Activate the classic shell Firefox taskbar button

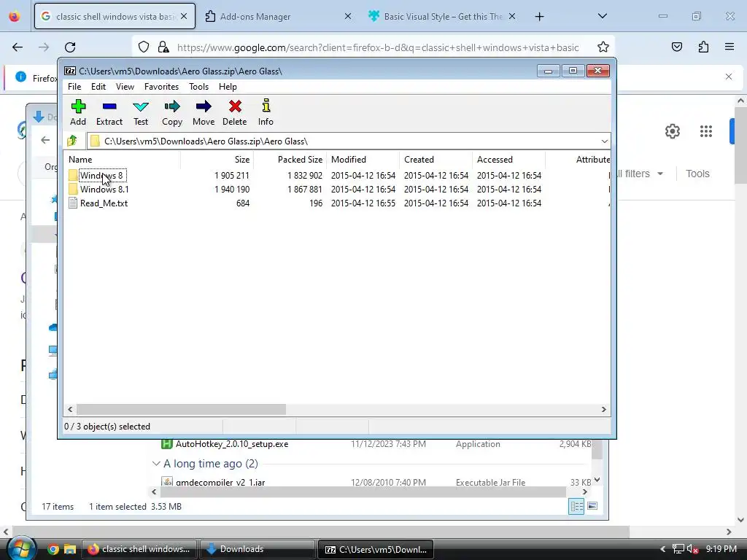[x=139, y=549]
